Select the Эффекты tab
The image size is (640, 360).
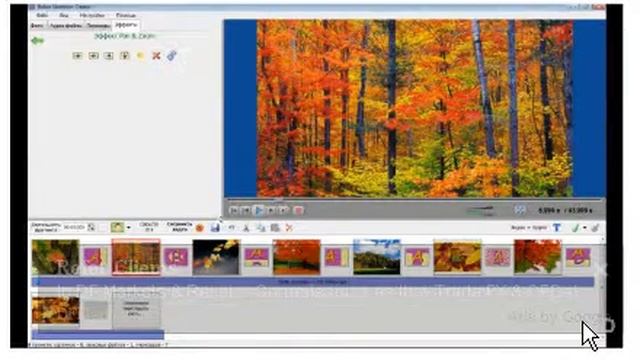point(126,25)
